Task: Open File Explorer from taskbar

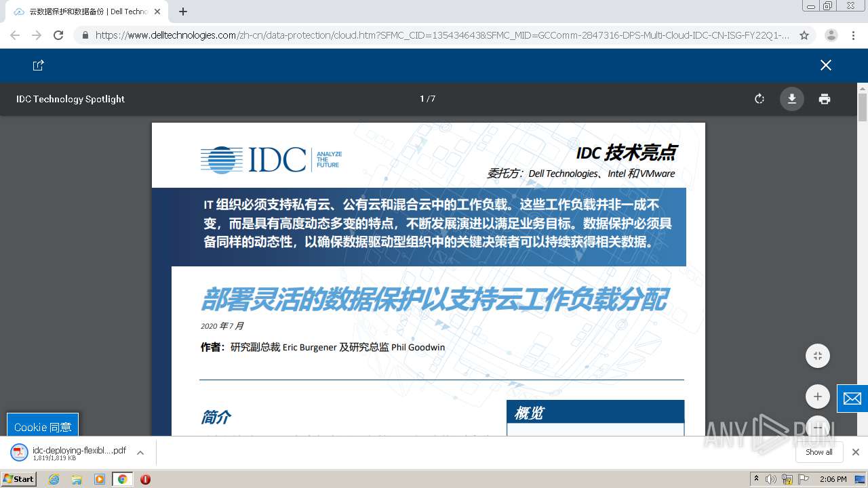Action: (77, 479)
